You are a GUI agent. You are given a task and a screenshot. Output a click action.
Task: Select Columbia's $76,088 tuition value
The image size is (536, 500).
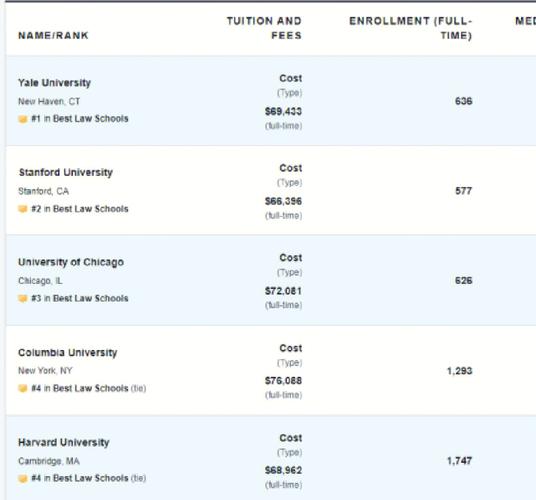pyautogui.click(x=283, y=380)
